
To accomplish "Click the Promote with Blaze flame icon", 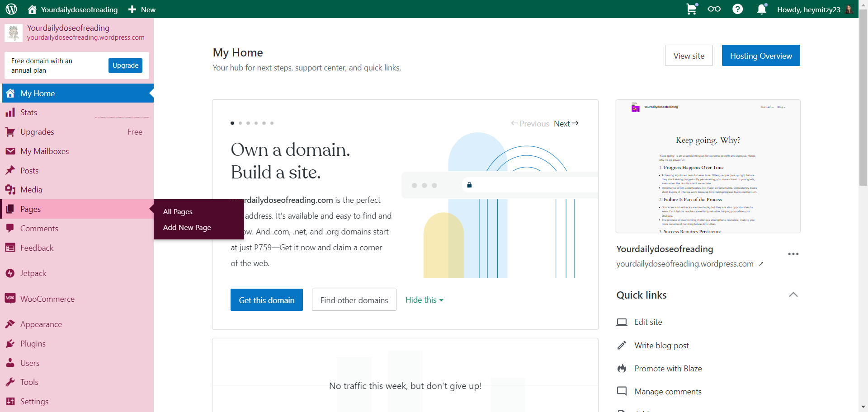I will 622,369.
